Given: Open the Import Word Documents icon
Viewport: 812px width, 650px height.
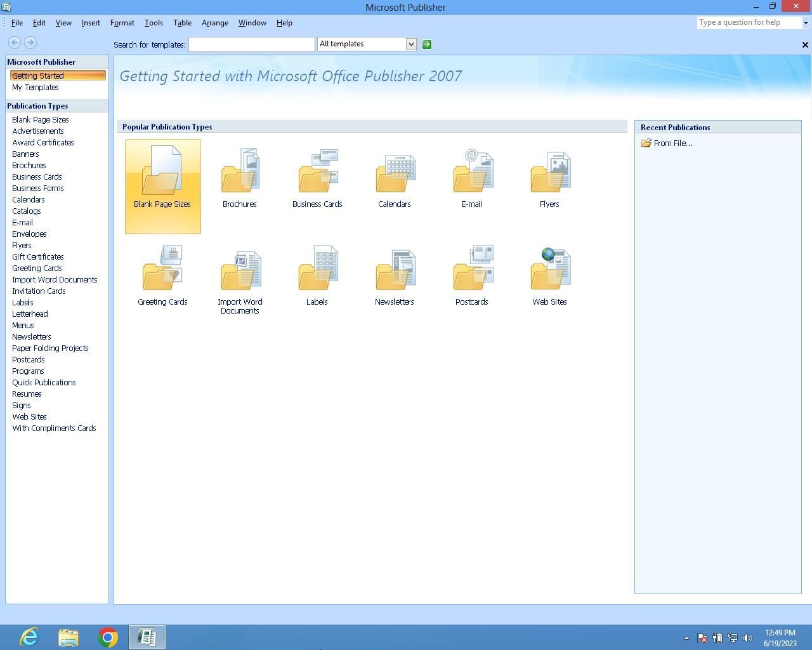Looking at the screenshot, I should (x=240, y=270).
